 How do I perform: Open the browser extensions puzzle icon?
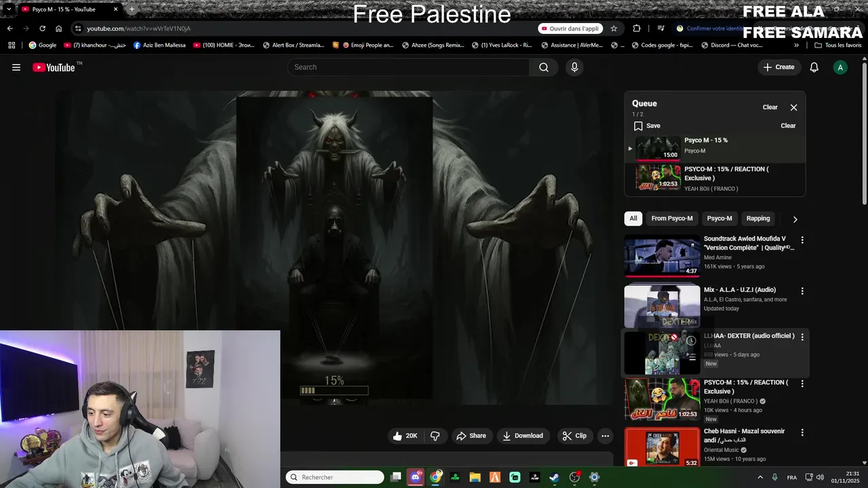pyautogui.click(x=636, y=28)
